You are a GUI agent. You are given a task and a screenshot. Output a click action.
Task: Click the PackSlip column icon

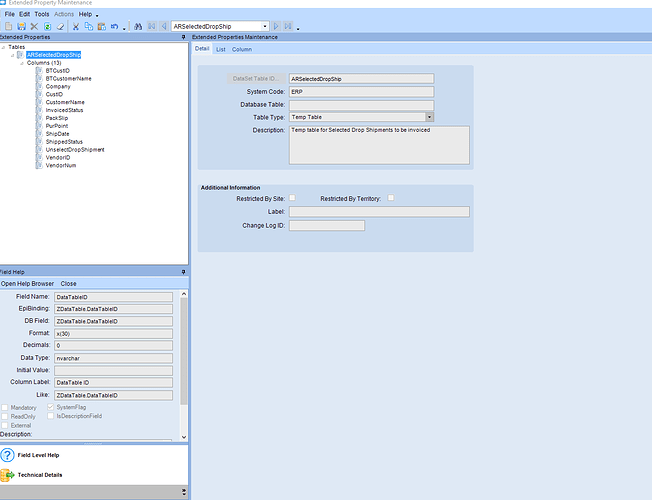39,118
